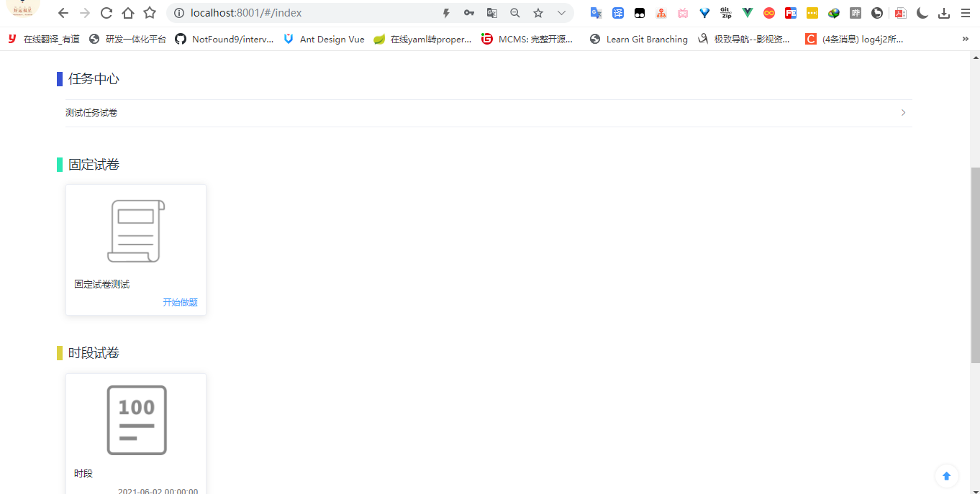Image resolution: width=980 pixels, height=494 pixels.
Task: Open the Tampermonkey extension icon
Action: (640, 13)
